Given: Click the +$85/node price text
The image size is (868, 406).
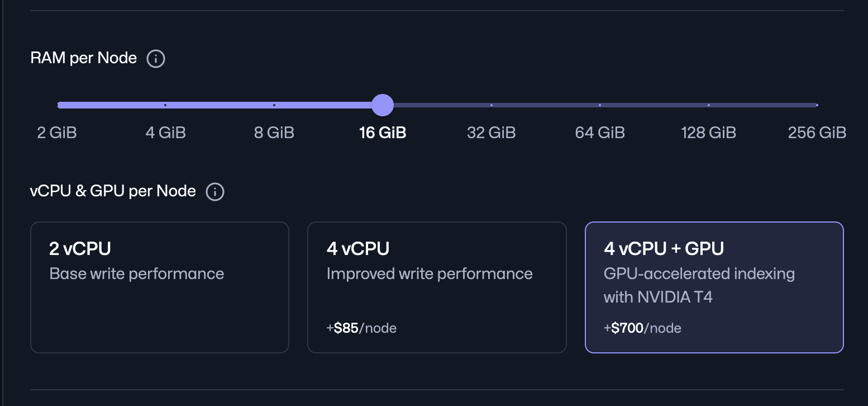Looking at the screenshot, I should [x=361, y=328].
